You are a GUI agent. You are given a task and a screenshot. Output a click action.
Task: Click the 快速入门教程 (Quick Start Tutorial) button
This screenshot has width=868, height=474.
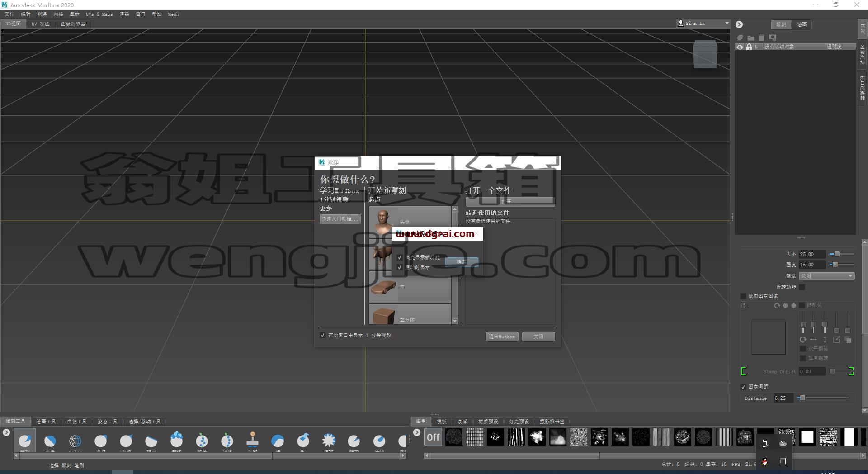(340, 219)
